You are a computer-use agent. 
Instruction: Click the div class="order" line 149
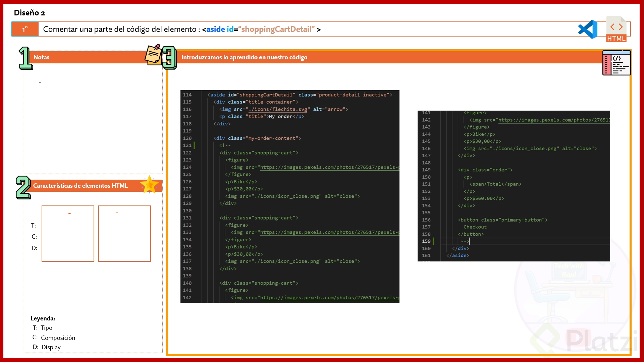click(x=485, y=170)
